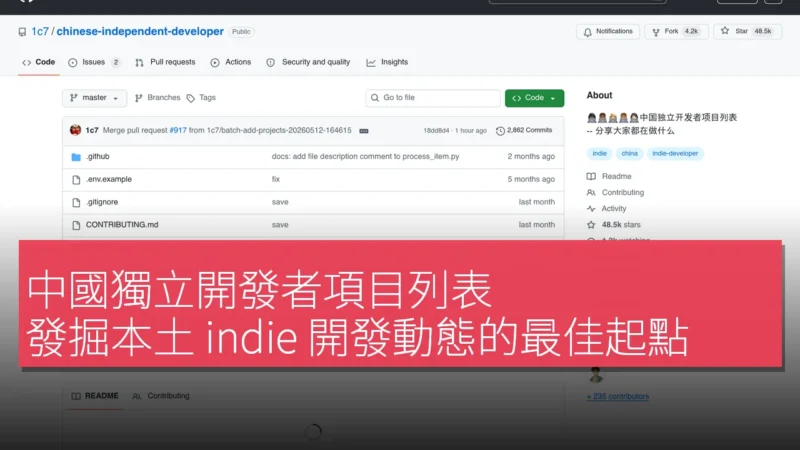Open the Code tab

click(x=39, y=62)
